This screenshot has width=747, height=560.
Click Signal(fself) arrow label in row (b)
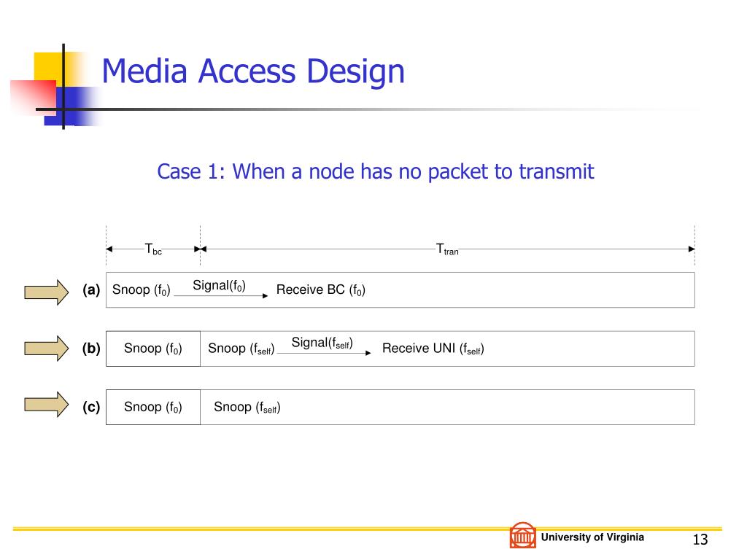[322, 343]
